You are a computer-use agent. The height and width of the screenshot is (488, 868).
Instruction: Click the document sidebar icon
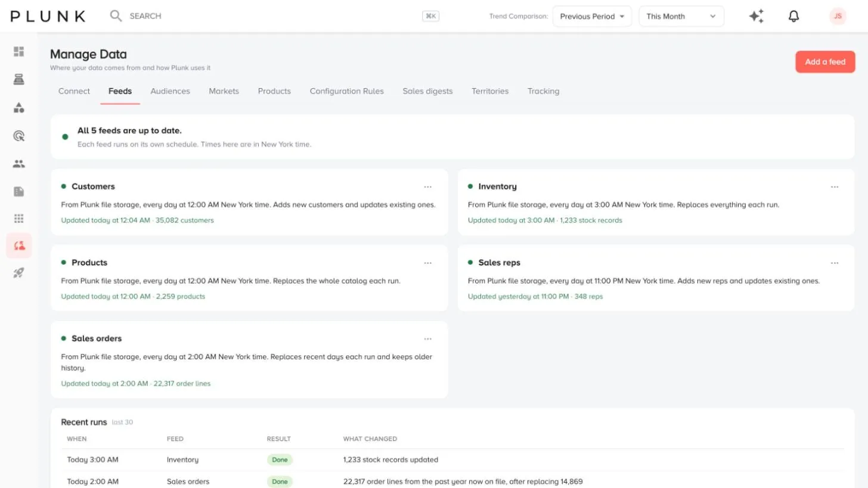[x=19, y=191]
